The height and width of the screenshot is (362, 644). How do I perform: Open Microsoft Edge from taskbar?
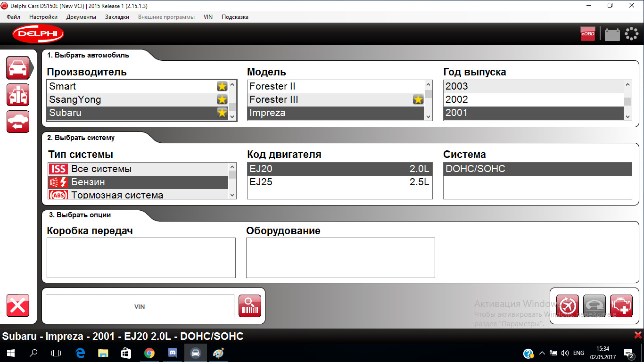[x=80, y=353]
